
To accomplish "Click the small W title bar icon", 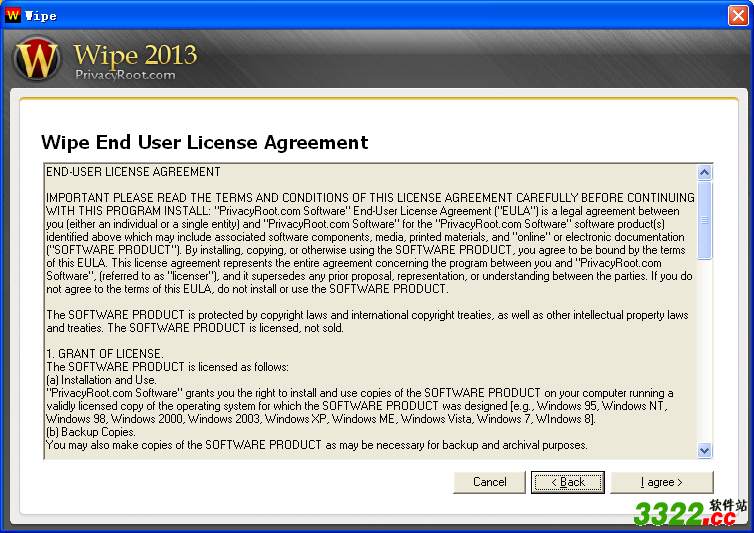I will (13, 15).
